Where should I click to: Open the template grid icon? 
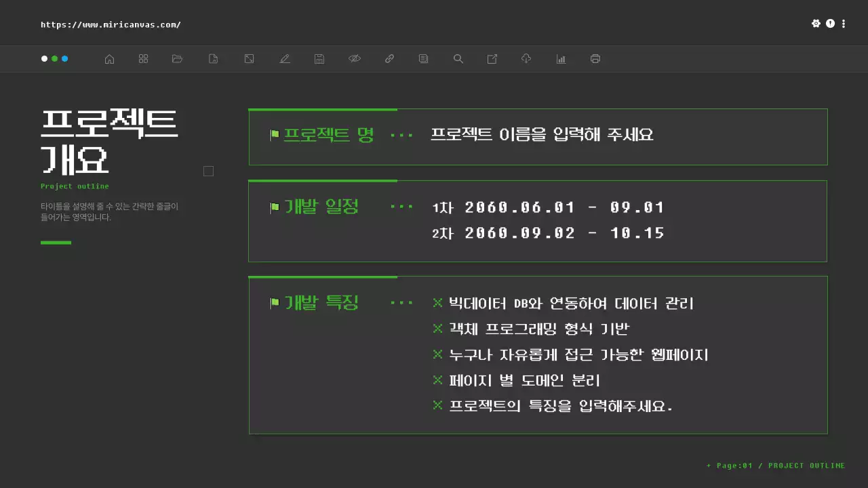143,58
